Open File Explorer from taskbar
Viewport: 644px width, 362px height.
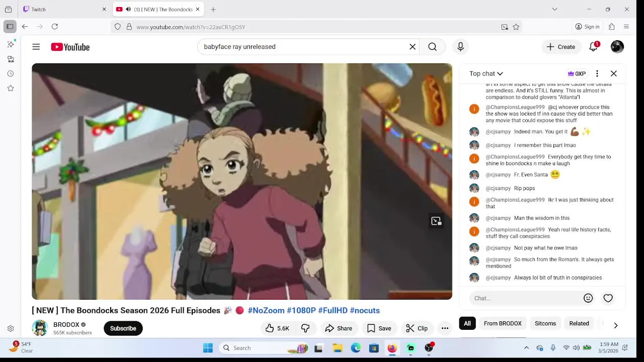click(338, 348)
